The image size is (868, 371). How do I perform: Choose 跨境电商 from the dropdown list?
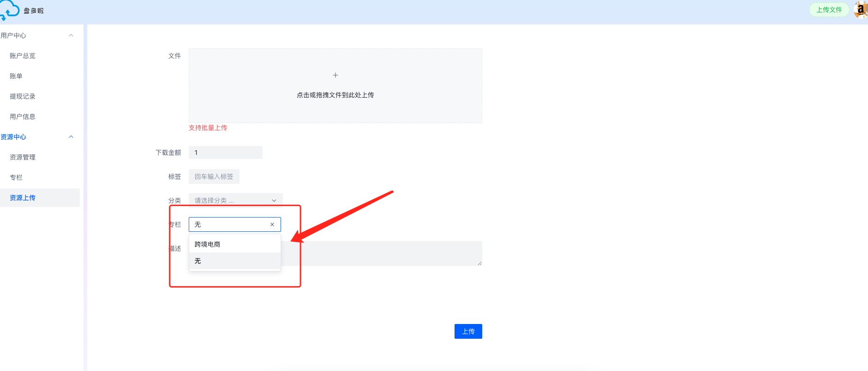click(234, 244)
